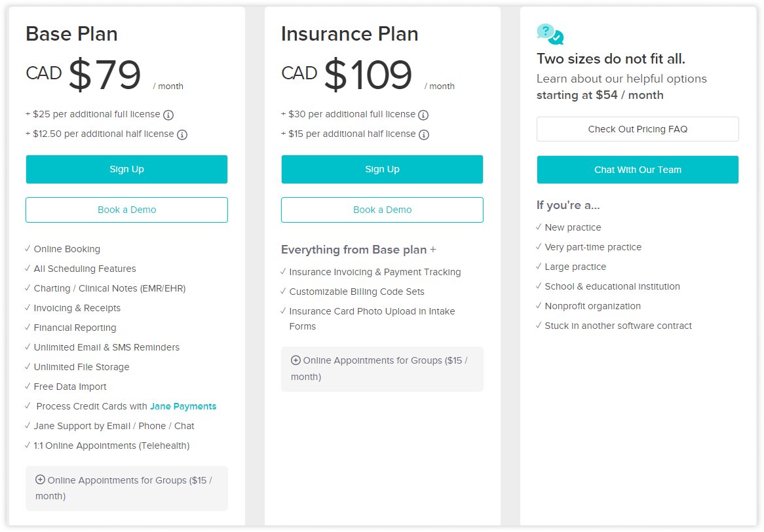The height and width of the screenshot is (532, 764).
Task: Open the info icon for Base Plan full license
Action: pyautogui.click(x=169, y=115)
